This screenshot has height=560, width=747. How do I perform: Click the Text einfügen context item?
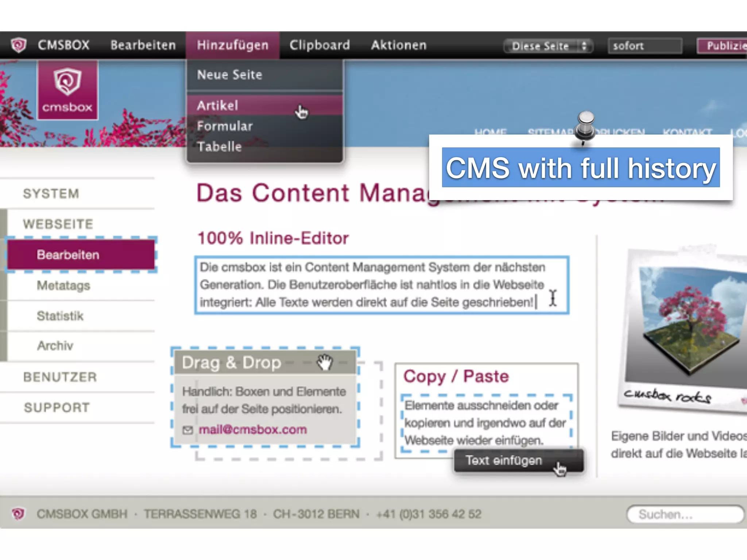519,461
